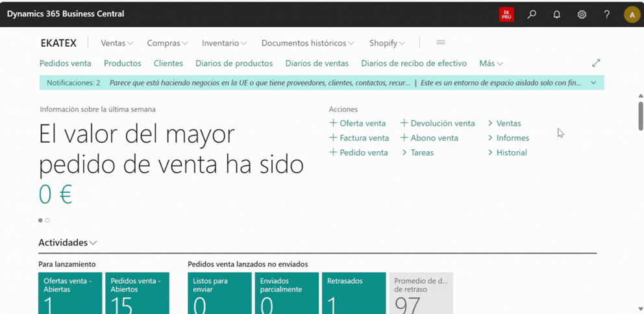Image resolution: width=644 pixels, height=314 pixels.
Task: Open the Shopify menu
Action: 387,43
